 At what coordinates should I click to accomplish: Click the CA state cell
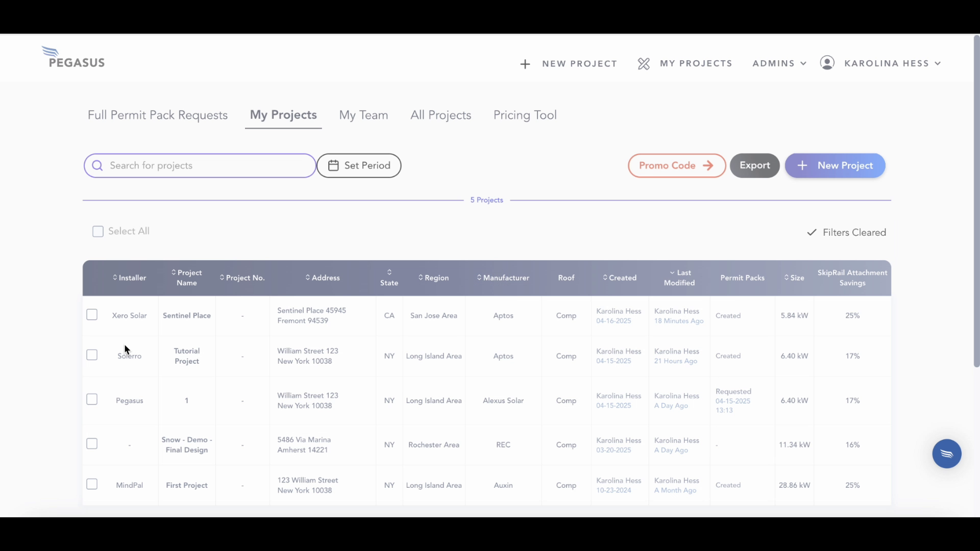[389, 316]
